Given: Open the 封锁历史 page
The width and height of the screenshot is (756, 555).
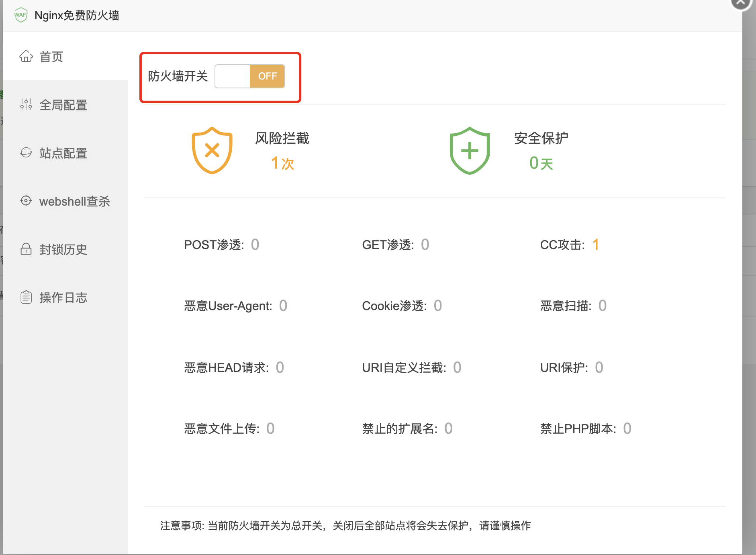Looking at the screenshot, I should pyautogui.click(x=63, y=249).
